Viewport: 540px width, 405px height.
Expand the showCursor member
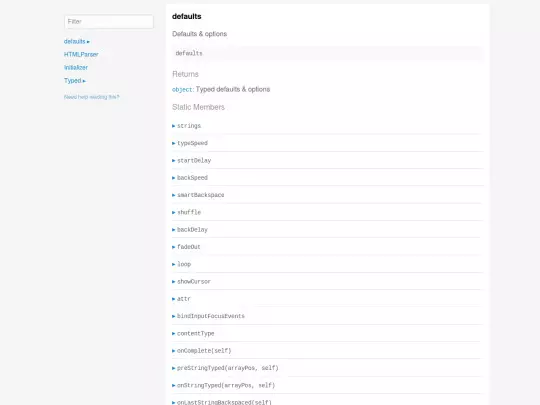191,281
